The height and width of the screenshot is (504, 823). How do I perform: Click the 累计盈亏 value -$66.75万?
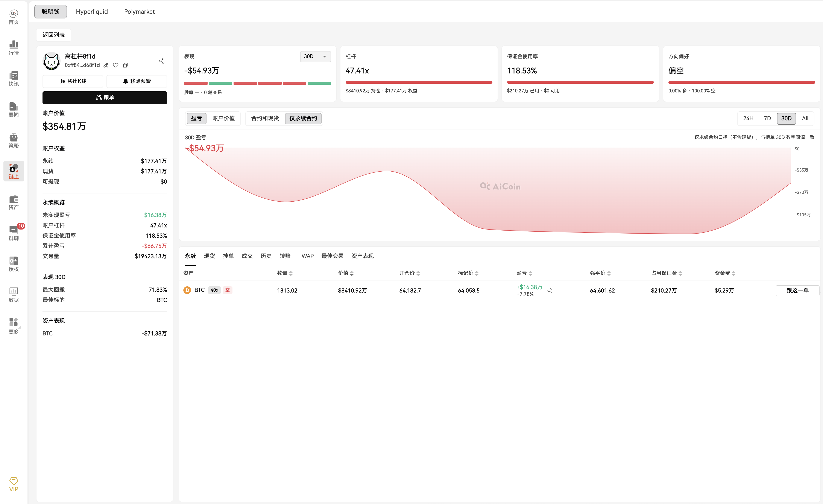point(154,246)
